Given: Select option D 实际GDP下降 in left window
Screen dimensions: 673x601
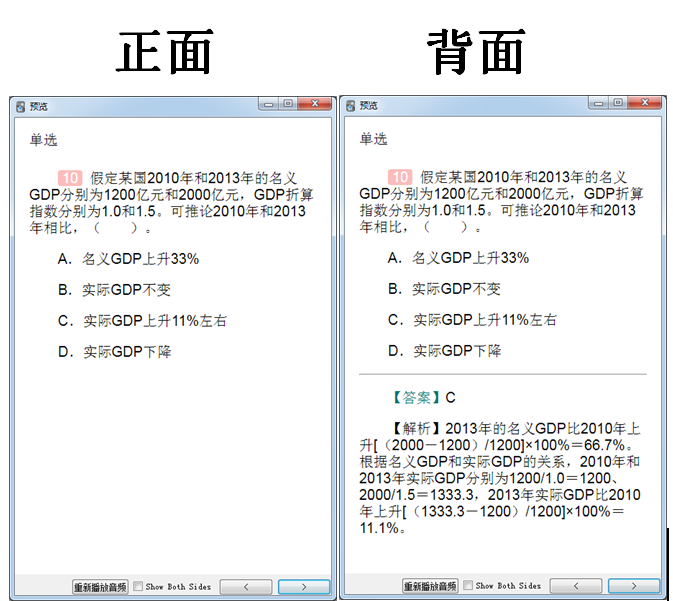Looking at the screenshot, I should coord(115,352).
